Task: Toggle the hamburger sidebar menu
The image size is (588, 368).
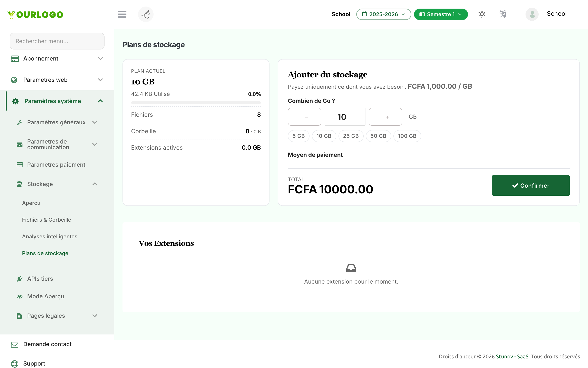Action: 122,14
